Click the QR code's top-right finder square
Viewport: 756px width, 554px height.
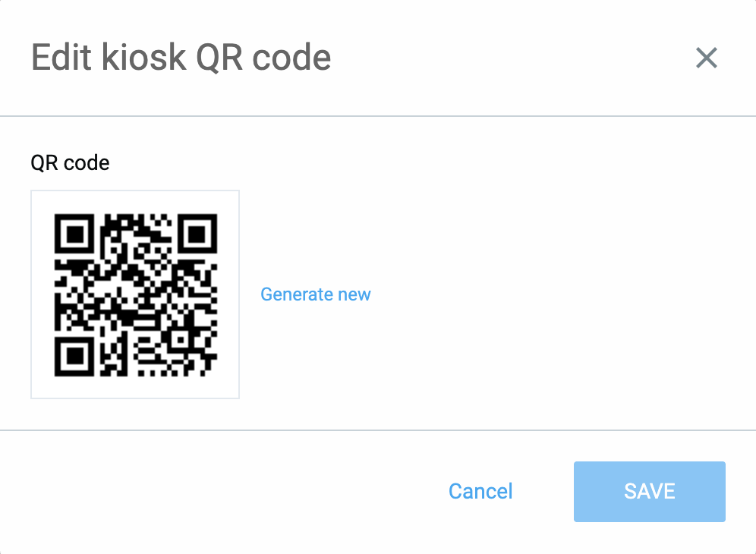[x=197, y=234]
